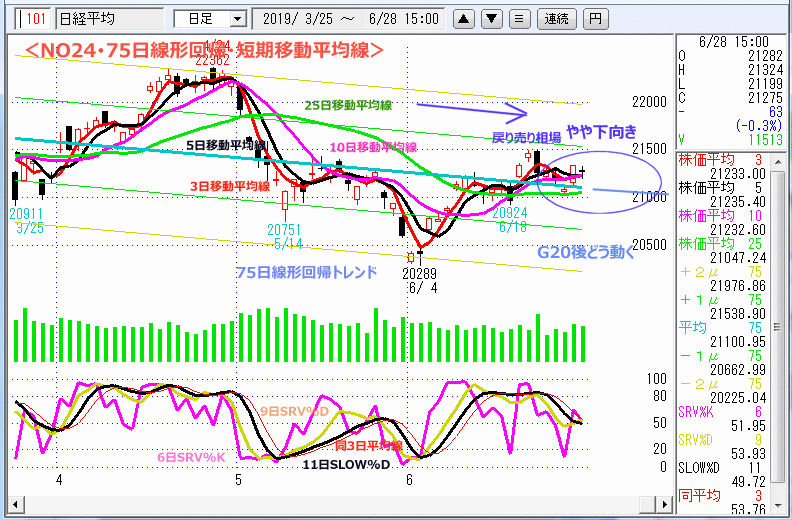Click the 円 currency button
This screenshot has width=792, height=520.
pos(595,18)
